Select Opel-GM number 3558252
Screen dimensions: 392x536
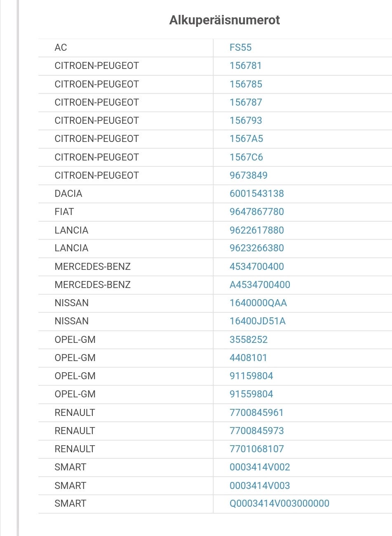point(249,340)
